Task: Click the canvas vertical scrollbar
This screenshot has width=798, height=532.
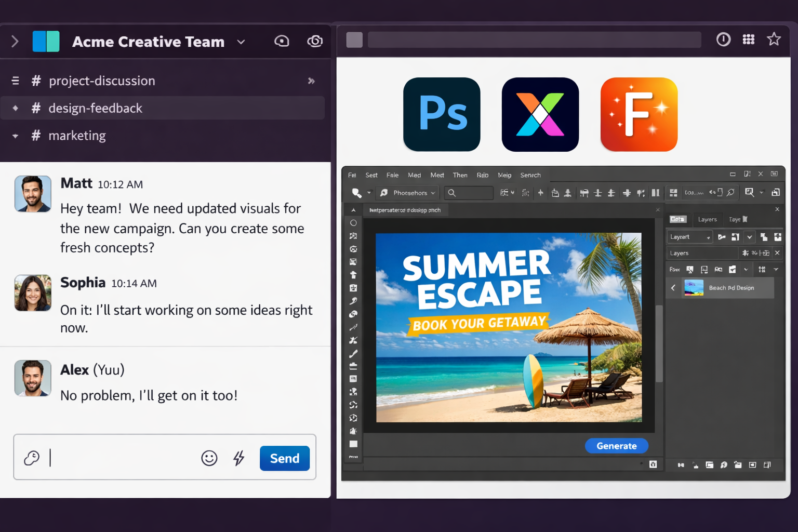Action: coord(659,344)
